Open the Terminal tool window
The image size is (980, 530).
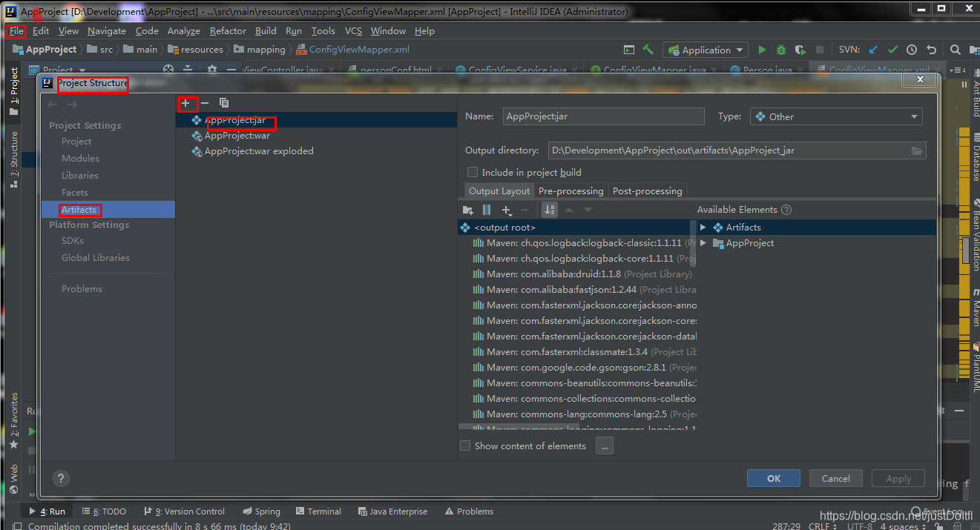318,511
